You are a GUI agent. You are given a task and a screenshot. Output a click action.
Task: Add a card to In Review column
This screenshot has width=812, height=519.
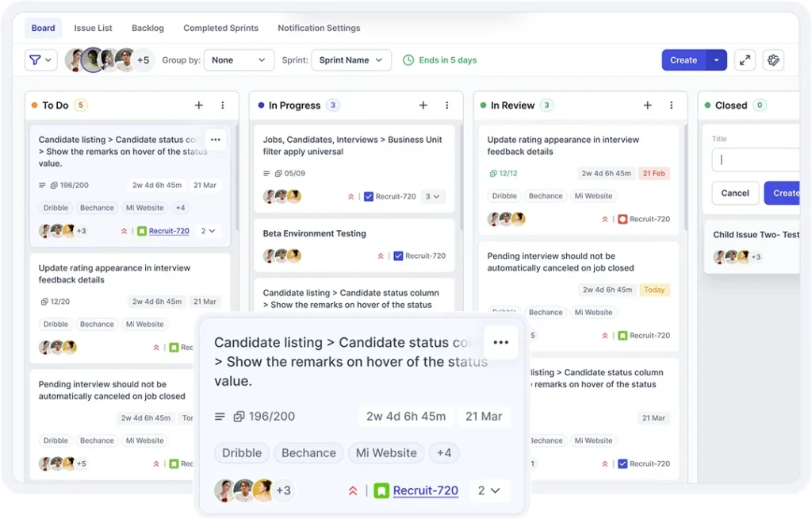click(647, 106)
